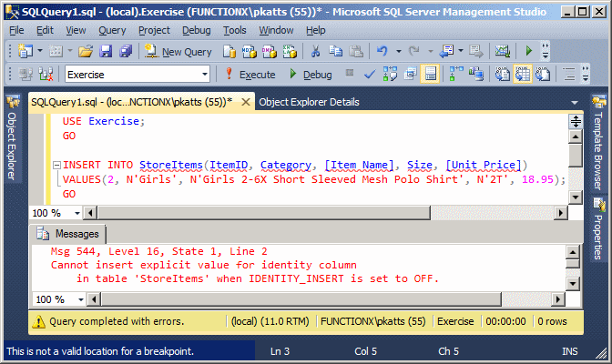Click the Parse checkmark icon
Viewport: 612px width, 364px height.
(369, 74)
